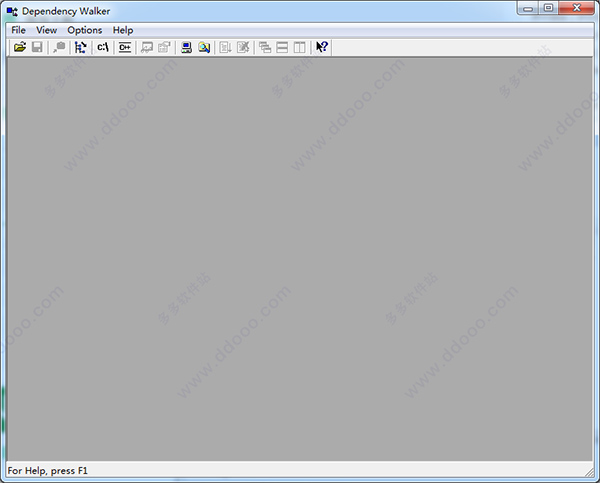Click the Stop Profiling toolbar icon
The width and height of the screenshot is (600, 483).
(243, 47)
